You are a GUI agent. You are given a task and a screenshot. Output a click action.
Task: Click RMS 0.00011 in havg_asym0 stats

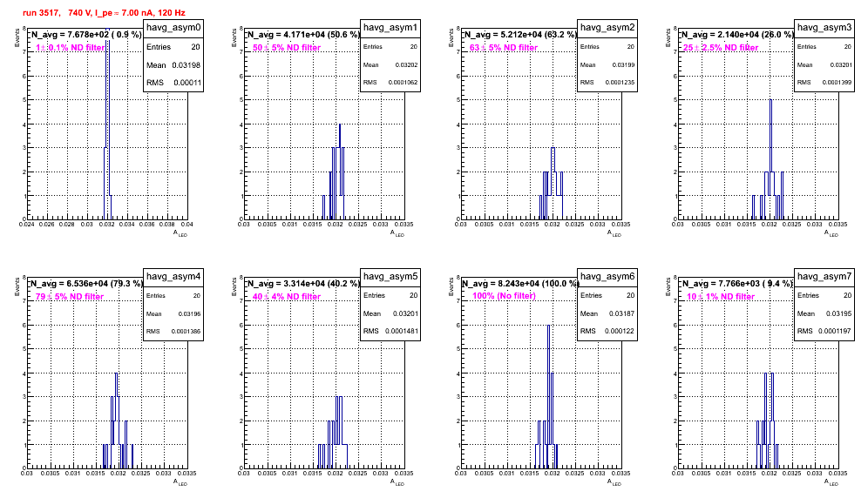click(x=173, y=83)
